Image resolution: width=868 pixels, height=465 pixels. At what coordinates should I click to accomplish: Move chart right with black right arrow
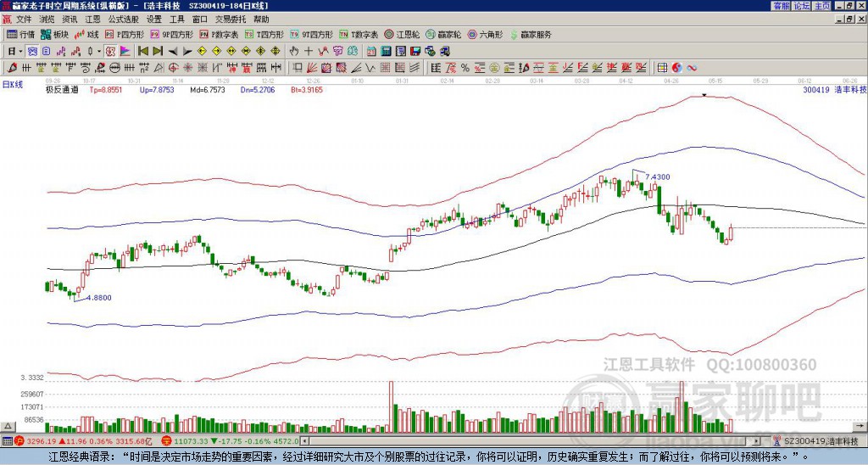(187, 52)
